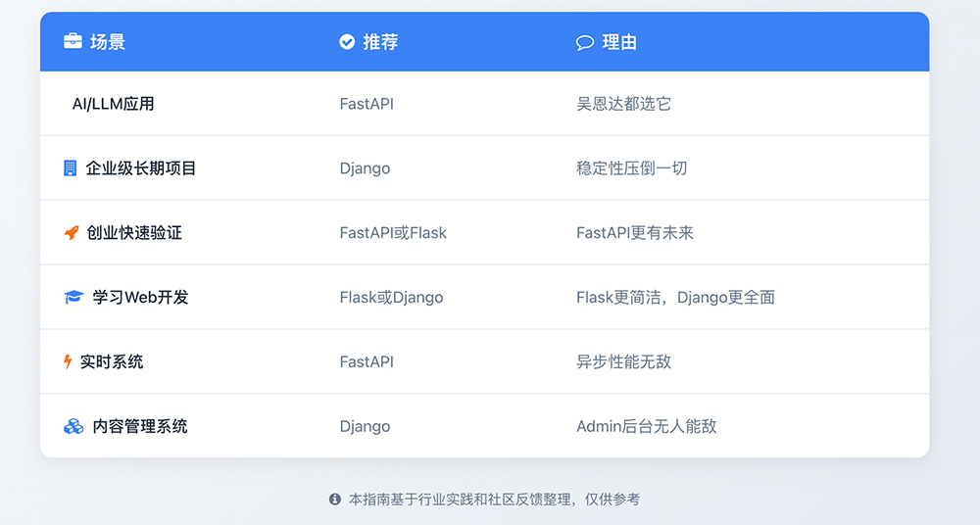Image resolution: width=980 pixels, height=525 pixels.
Task: Click the reason FastAPI更有未来
Action: click(635, 233)
